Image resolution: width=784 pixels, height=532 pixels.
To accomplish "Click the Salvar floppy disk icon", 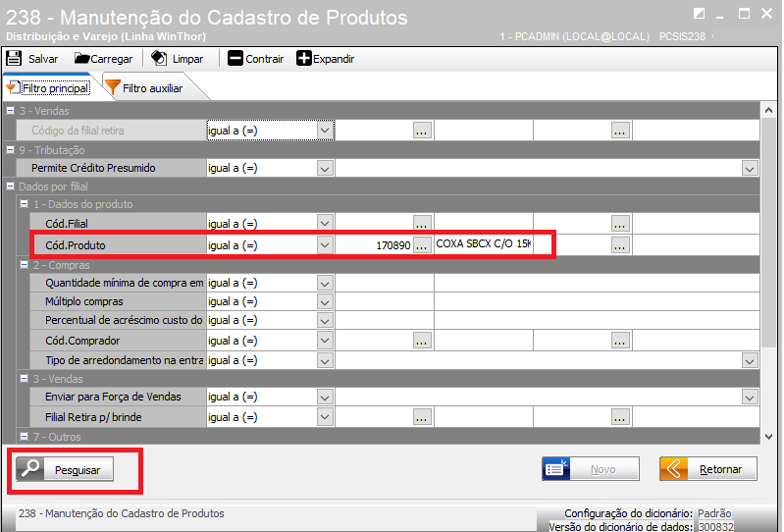I will tap(14, 59).
